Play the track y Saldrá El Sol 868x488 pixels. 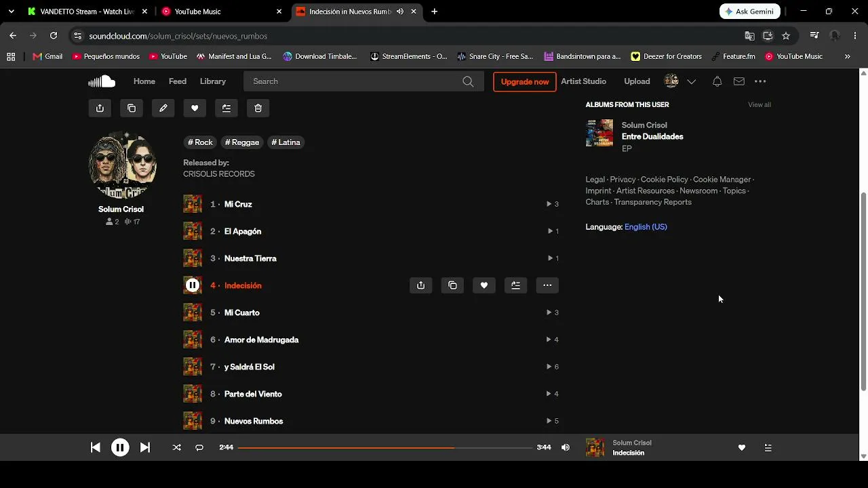[250, 367]
